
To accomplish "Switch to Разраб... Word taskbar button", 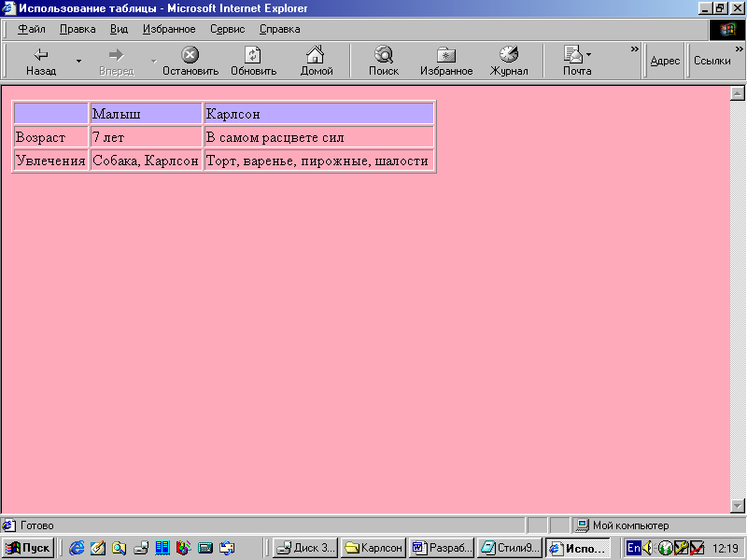I will pos(442,548).
